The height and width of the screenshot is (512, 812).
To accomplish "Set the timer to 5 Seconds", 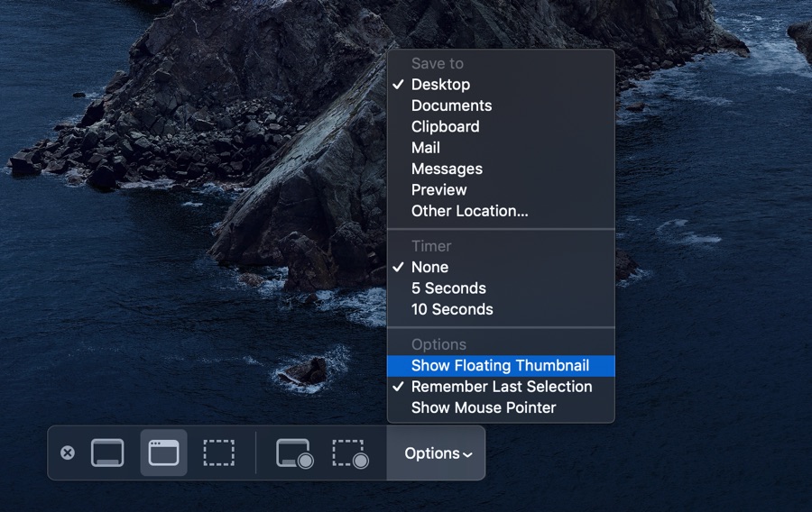I will (501, 288).
